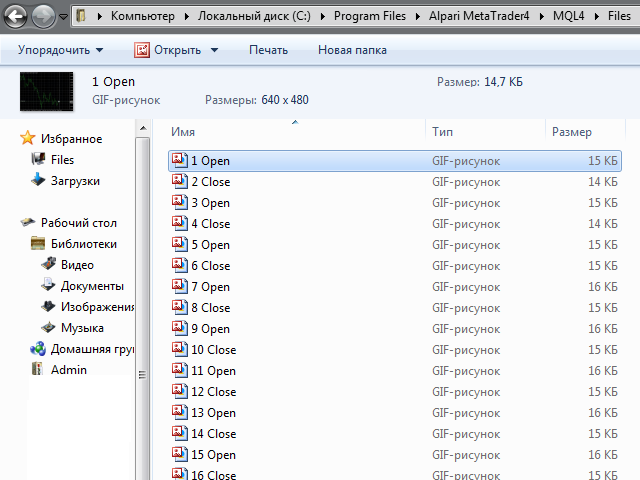Click the GIF icon of 7 Open
Screen dimensions: 640x480
[180, 286]
